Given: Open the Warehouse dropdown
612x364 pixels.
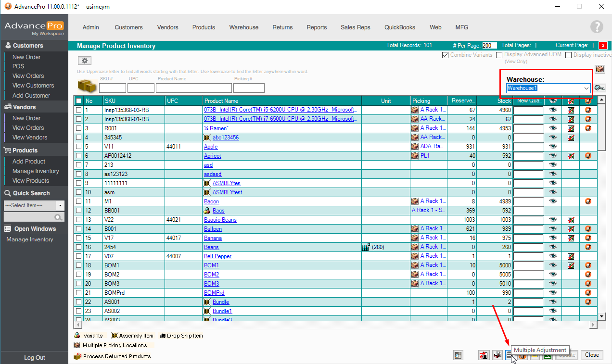Looking at the screenshot, I should coord(586,88).
